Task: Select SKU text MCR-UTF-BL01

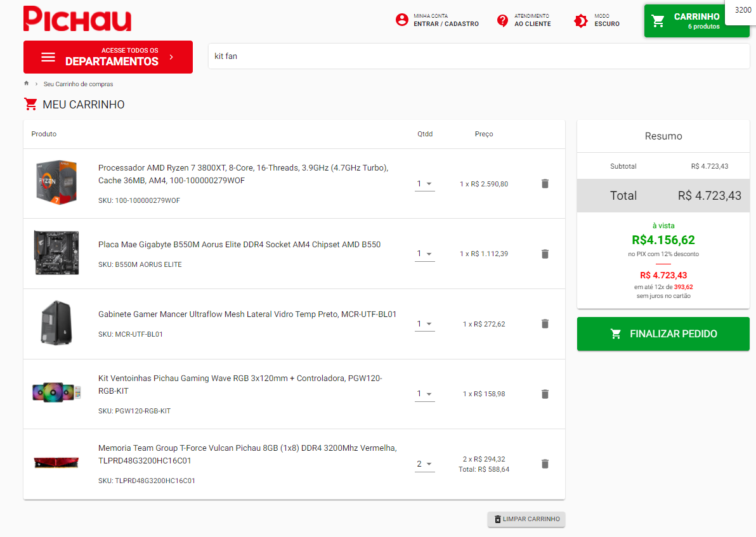Action: pyautogui.click(x=139, y=335)
